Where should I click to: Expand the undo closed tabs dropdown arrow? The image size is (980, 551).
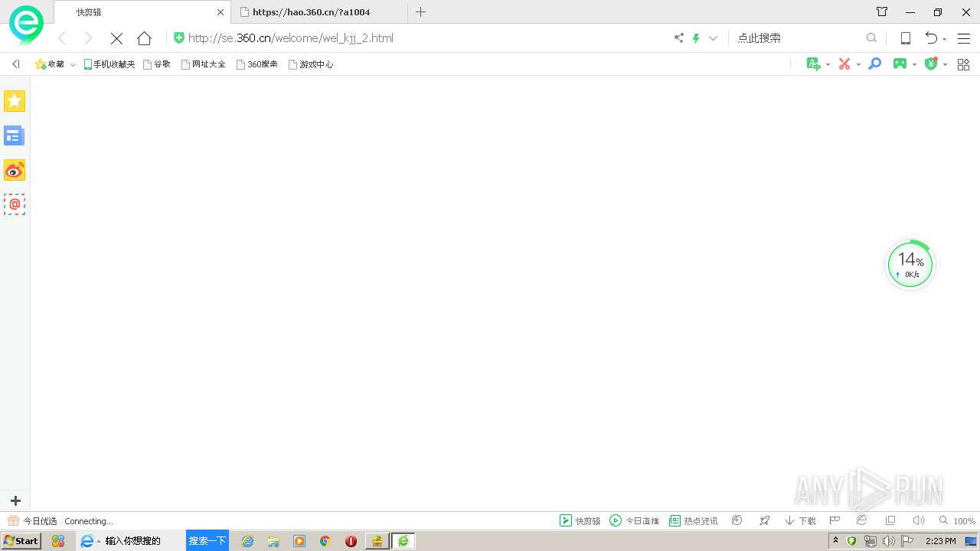tap(945, 39)
